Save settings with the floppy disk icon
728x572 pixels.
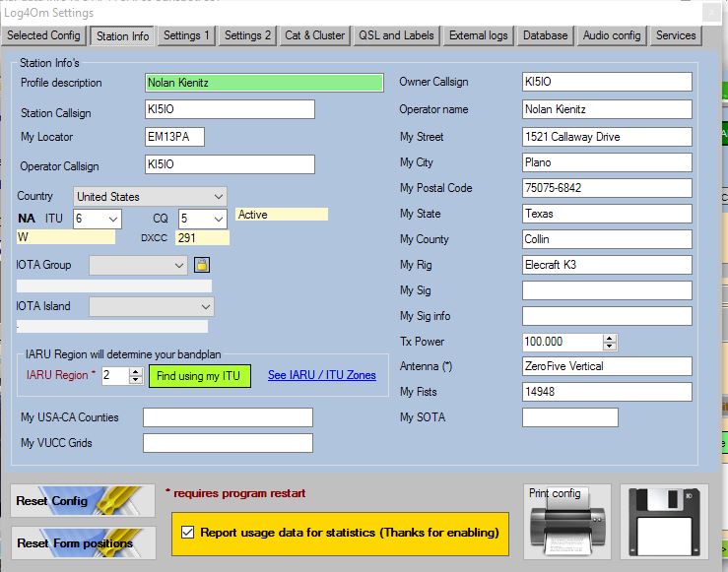(x=664, y=522)
